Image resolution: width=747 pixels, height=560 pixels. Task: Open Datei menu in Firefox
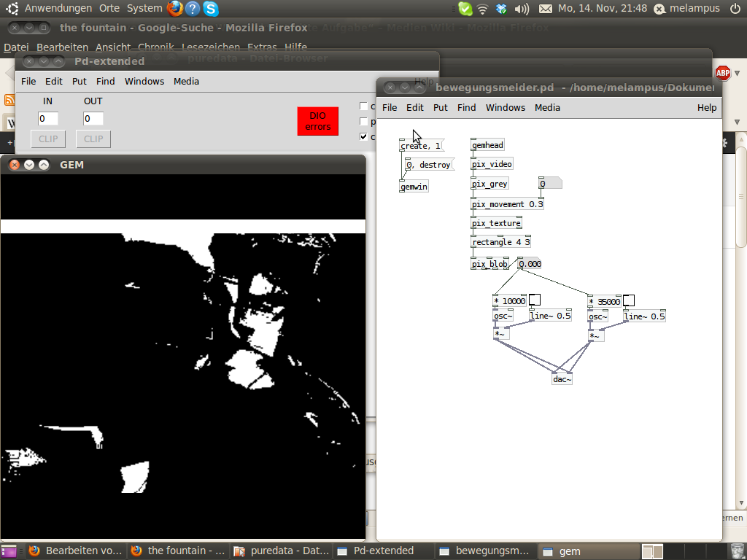pyautogui.click(x=16, y=47)
